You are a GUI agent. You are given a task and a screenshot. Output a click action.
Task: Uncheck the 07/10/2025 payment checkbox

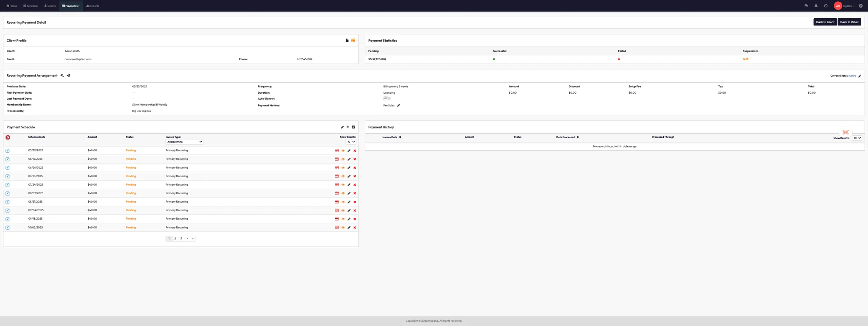(8, 176)
